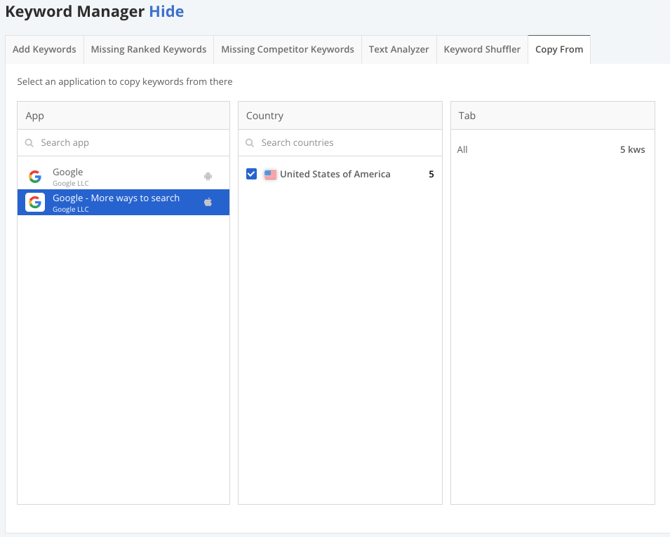Select the All row in the Tab panel
This screenshot has width=670, height=537.
tap(551, 150)
